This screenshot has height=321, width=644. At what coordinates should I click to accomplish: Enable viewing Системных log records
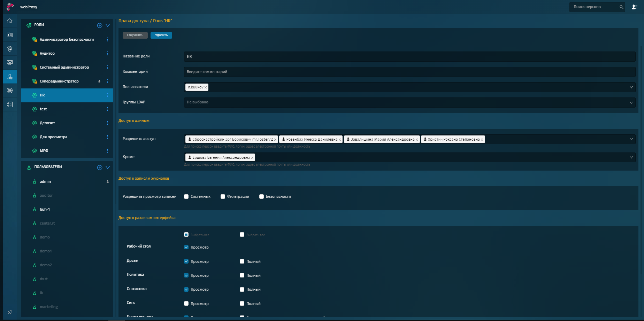[186, 197]
